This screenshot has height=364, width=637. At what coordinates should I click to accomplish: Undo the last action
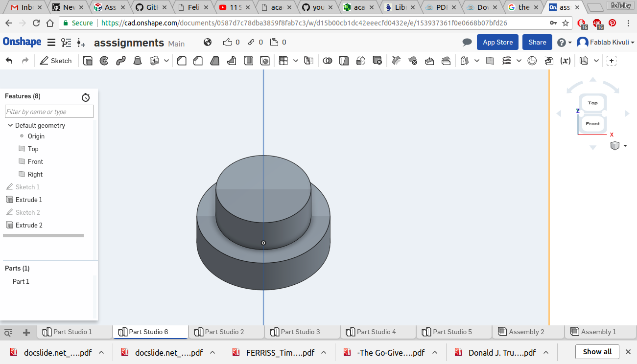click(9, 61)
